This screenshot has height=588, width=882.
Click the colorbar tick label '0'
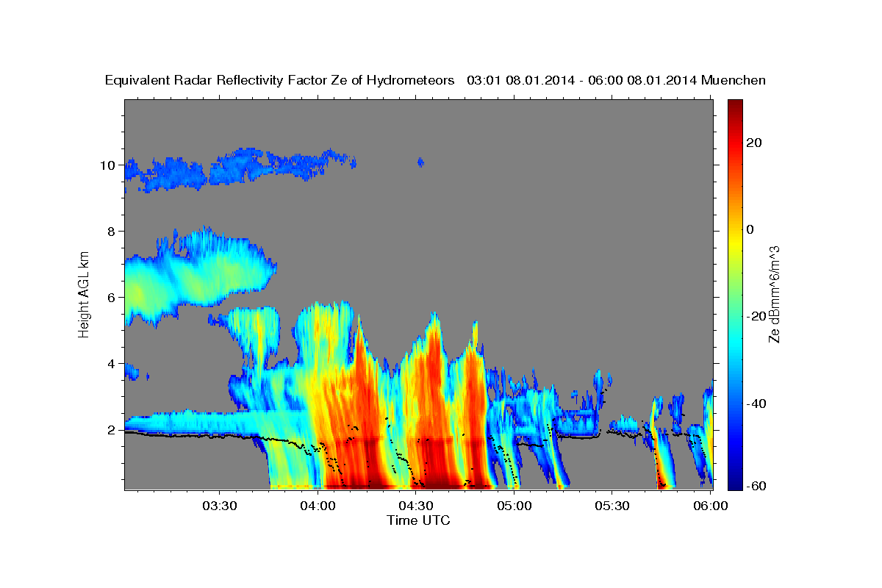[750, 229]
